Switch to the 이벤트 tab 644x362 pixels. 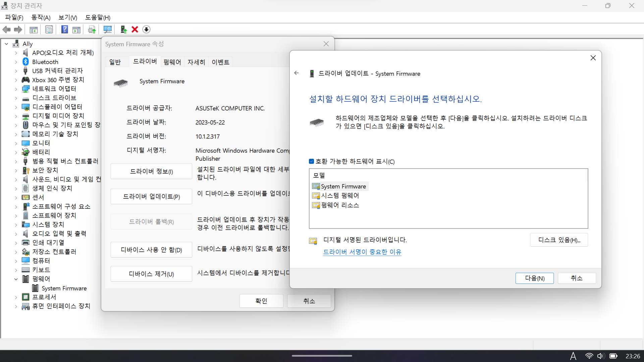[x=220, y=62]
